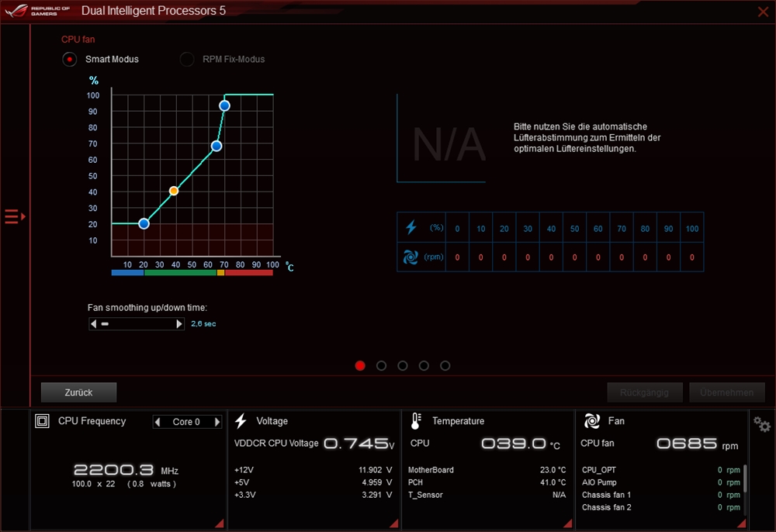Click the Voltage lightning bolt icon
Viewport: 776px width, 532px height.
click(241, 421)
